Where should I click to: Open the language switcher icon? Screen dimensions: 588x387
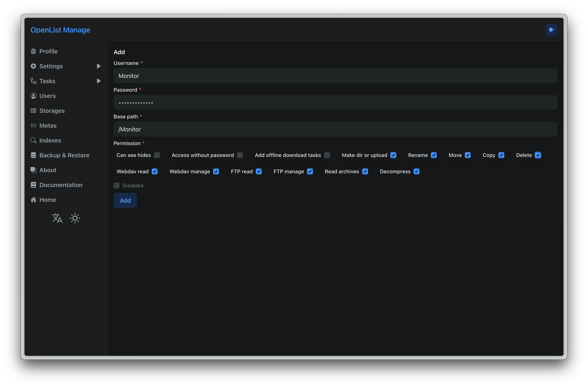[x=57, y=218]
